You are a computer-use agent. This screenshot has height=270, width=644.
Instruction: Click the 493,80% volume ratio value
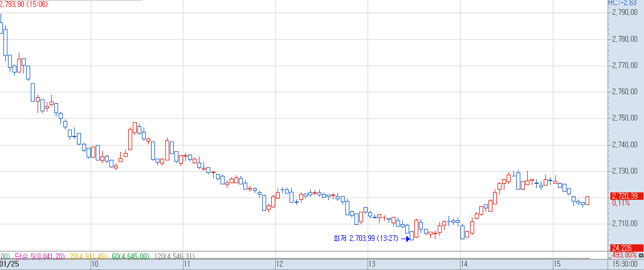625,256
